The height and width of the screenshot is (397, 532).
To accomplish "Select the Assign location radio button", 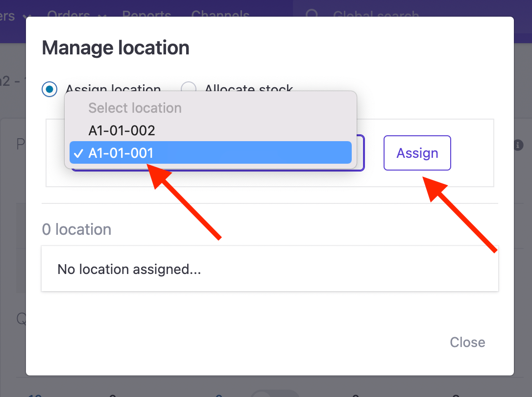I will [49, 89].
